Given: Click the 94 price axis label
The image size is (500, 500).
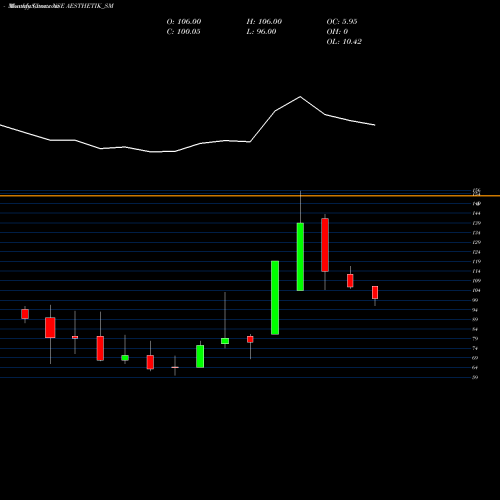Looking at the screenshot, I should point(475,310).
